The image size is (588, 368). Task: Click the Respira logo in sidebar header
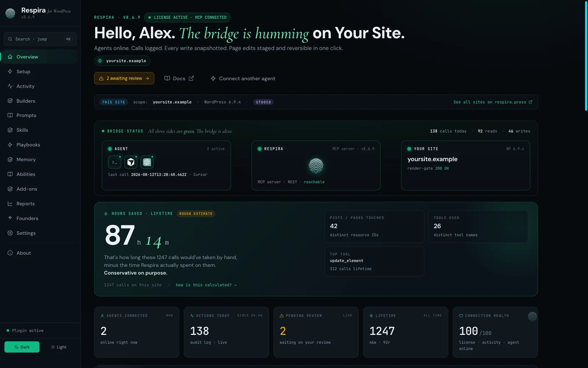pyautogui.click(x=10, y=13)
